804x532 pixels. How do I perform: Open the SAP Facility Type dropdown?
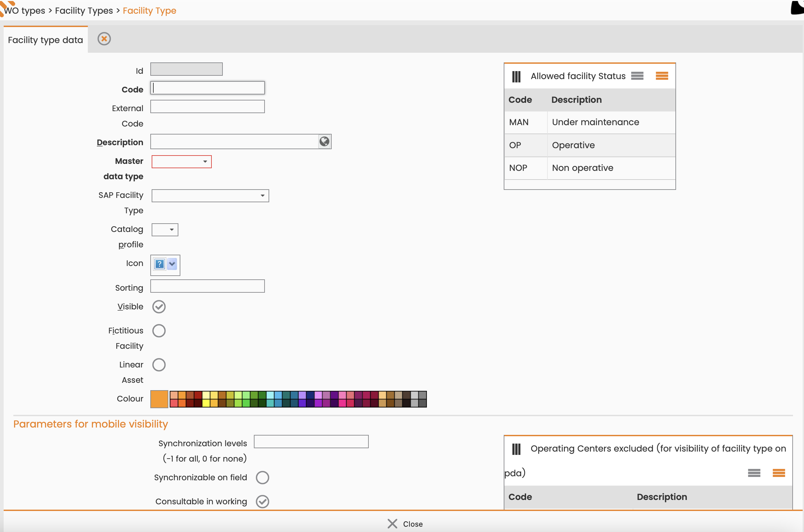coord(210,196)
